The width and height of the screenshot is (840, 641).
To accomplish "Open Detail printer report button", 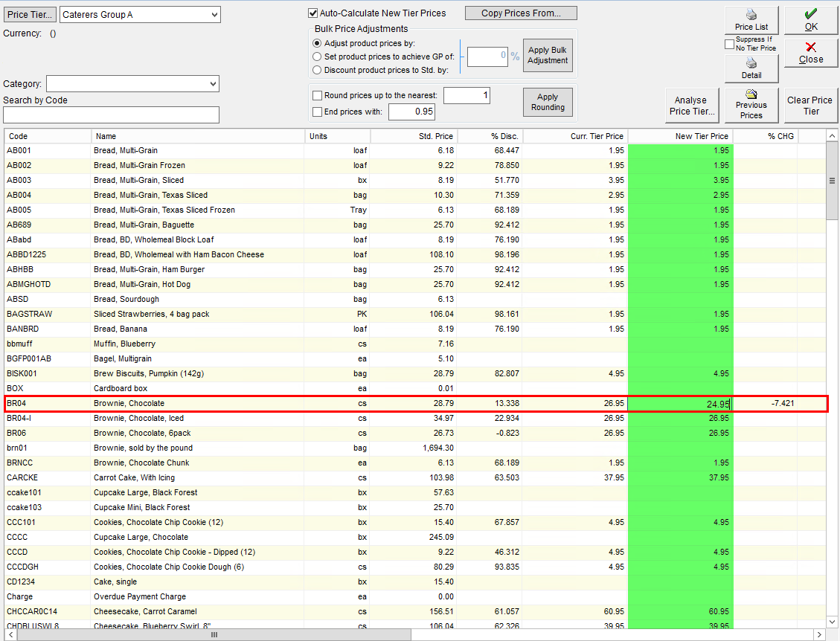I will (751, 69).
